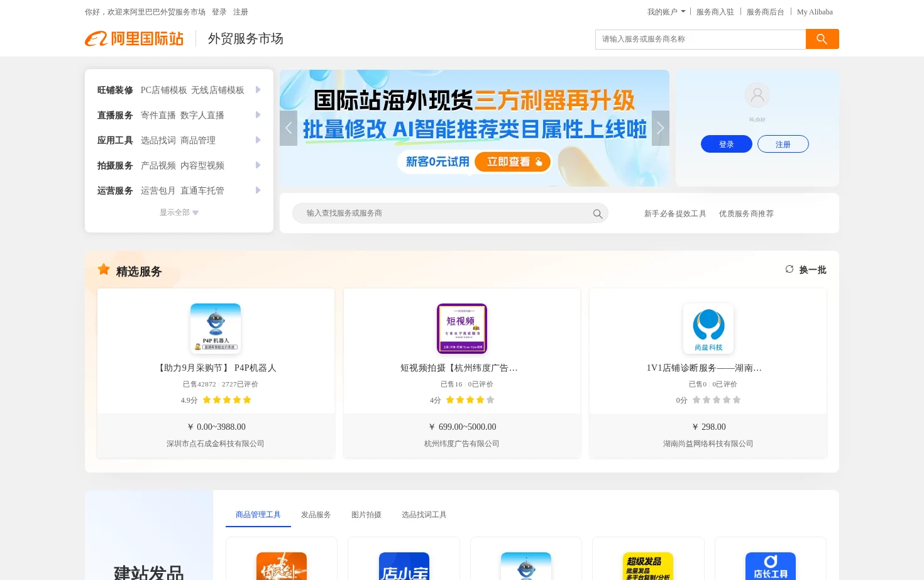The width and height of the screenshot is (924, 580).
Task: Click 换一批 to refresh services
Action: (x=813, y=270)
